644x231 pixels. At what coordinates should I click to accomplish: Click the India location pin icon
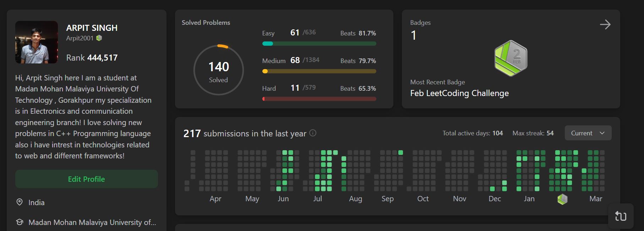click(20, 202)
